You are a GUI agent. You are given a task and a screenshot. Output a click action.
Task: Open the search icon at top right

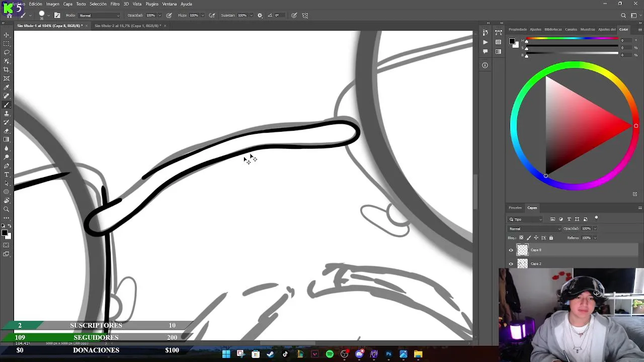pyautogui.click(x=623, y=15)
